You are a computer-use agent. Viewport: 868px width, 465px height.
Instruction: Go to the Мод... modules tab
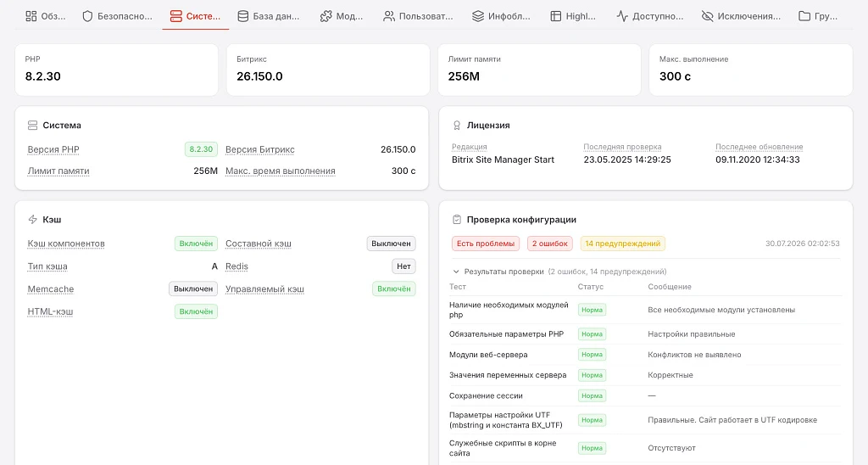click(342, 16)
